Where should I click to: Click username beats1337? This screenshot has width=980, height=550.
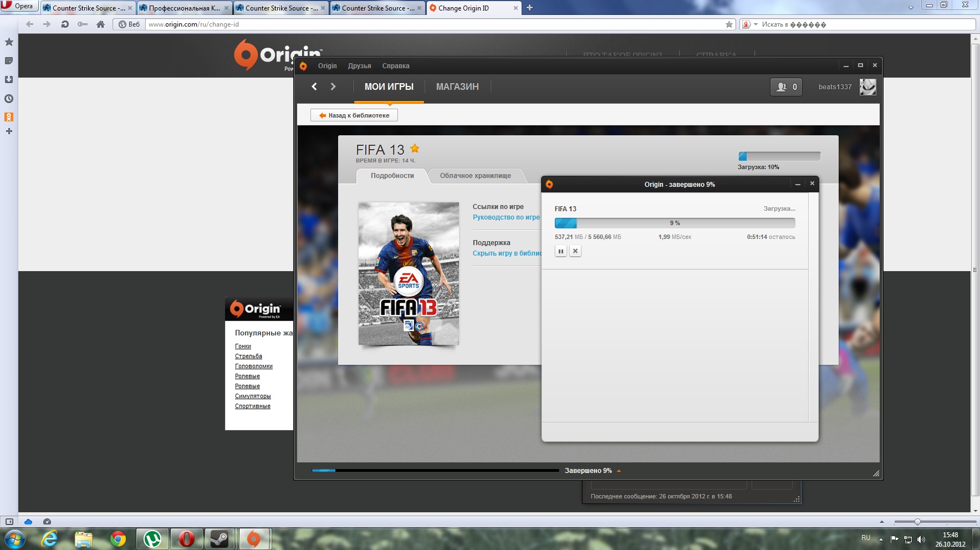tap(835, 87)
